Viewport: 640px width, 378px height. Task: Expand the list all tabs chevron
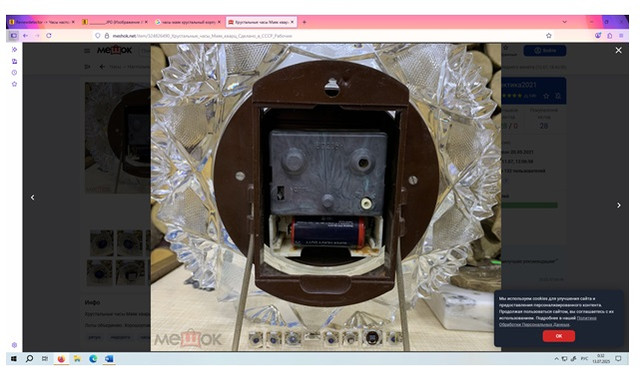[x=564, y=22]
